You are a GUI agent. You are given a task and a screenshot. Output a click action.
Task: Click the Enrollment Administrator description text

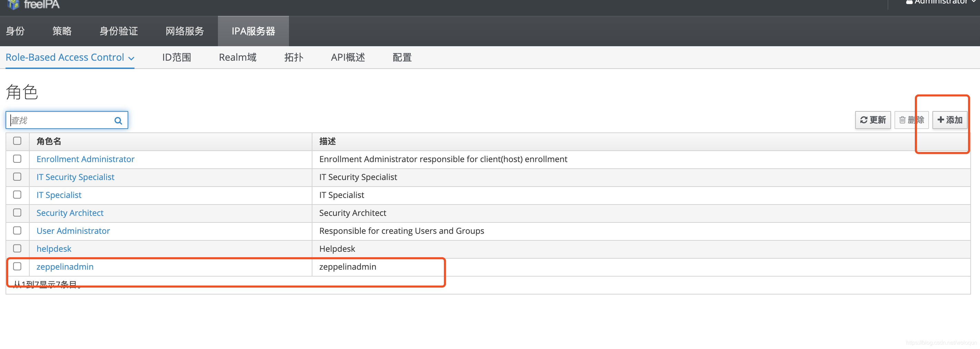click(x=443, y=159)
